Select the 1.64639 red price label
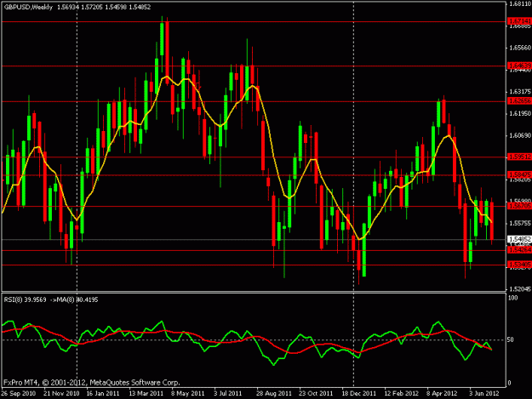The image size is (532, 399). [x=520, y=66]
